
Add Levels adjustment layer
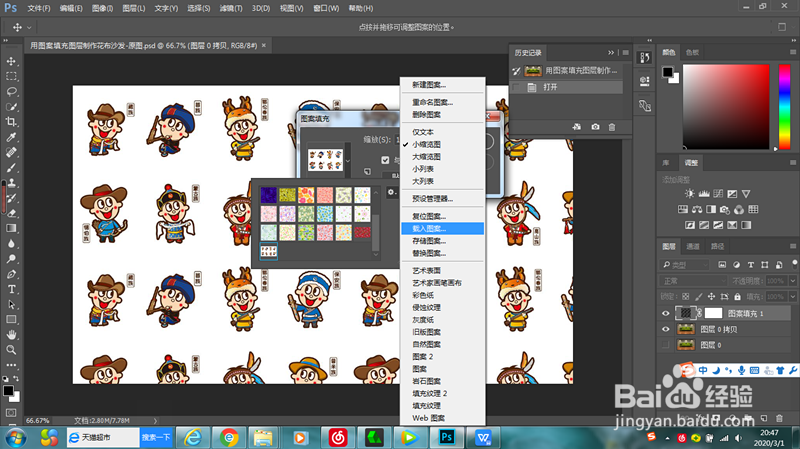pos(704,194)
